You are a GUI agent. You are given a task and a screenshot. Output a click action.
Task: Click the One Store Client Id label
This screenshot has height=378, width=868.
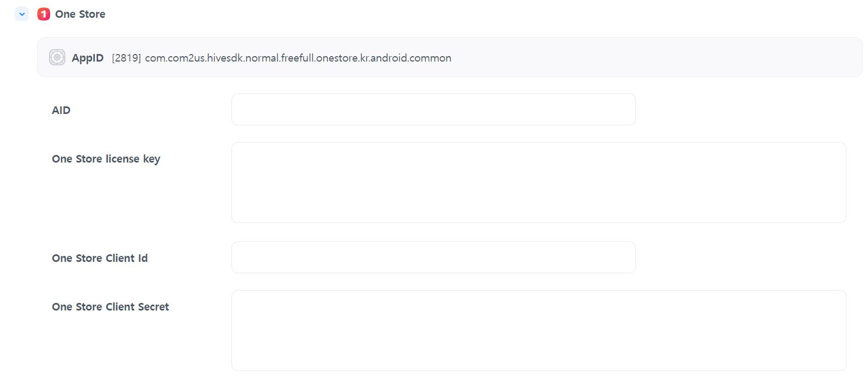(99, 258)
